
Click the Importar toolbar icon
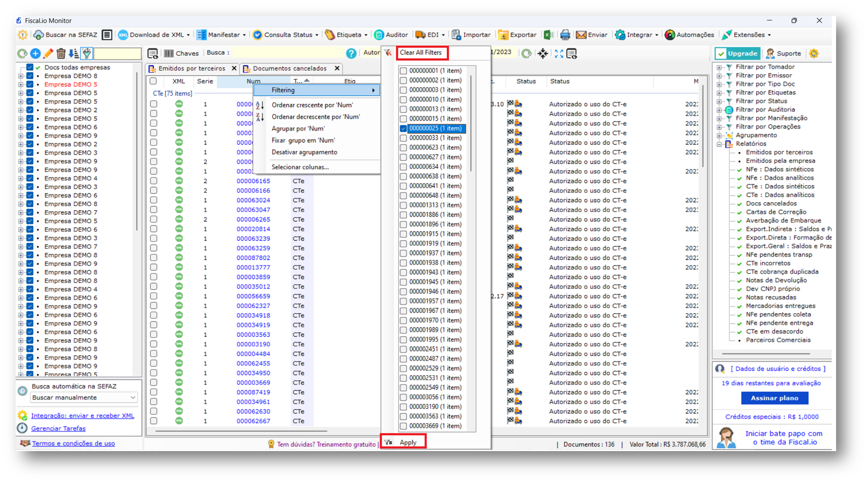point(456,35)
